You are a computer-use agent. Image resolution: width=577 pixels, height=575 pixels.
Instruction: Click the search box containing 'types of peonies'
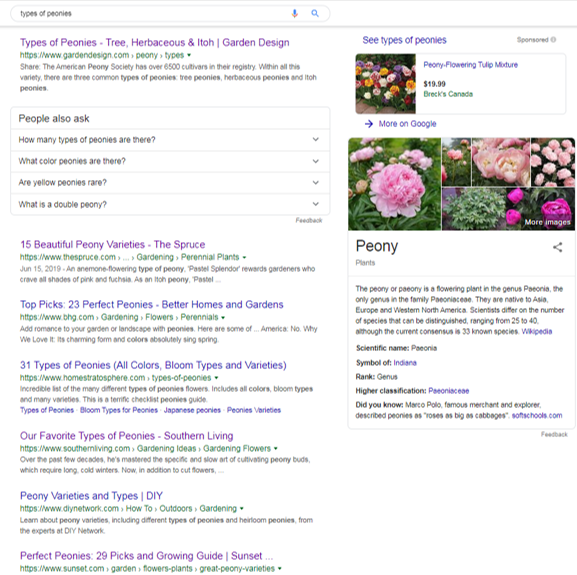pyautogui.click(x=170, y=14)
